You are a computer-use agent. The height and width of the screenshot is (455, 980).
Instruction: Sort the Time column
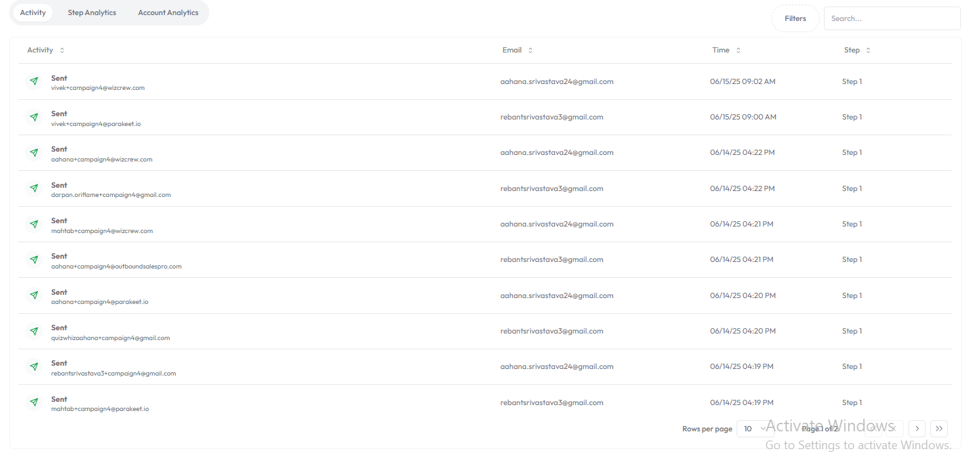point(738,51)
